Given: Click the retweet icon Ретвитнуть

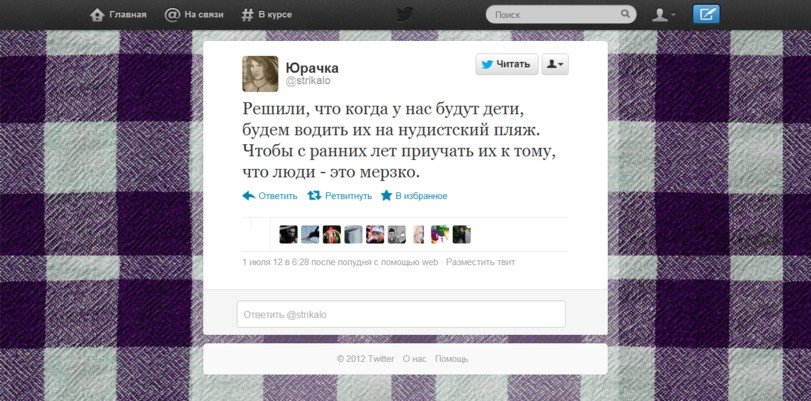Looking at the screenshot, I should 314,196.
